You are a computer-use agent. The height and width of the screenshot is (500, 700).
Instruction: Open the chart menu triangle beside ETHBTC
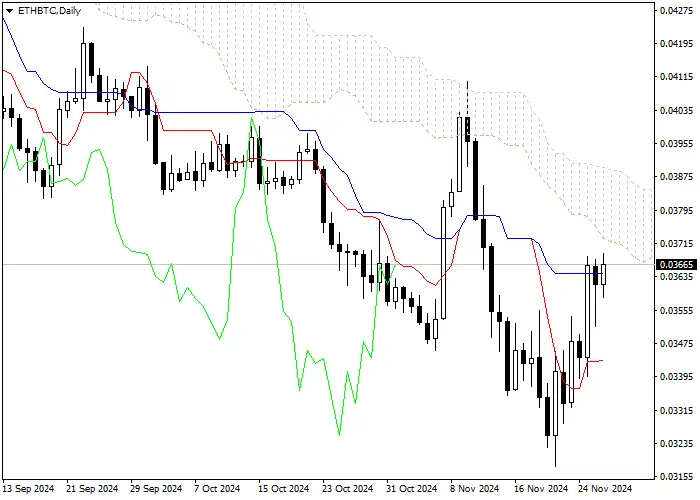pyautogui.click(x=9, y=11)
